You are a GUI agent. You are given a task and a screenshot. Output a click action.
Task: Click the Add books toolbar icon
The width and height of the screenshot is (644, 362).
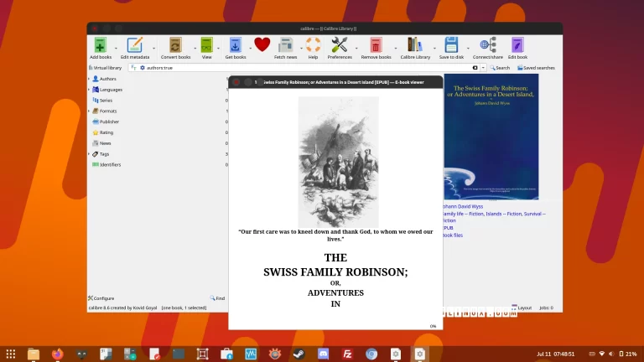[x=100, y=45]
